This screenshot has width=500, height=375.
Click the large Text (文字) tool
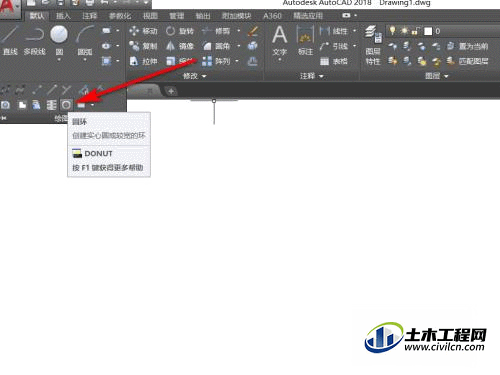click(279, 41)
